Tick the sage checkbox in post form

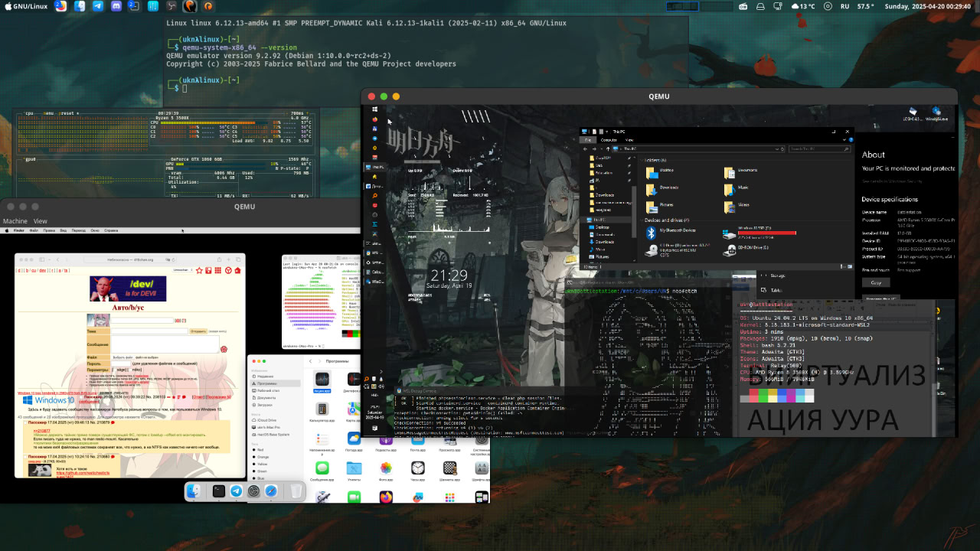pyautogui.click(x=114, y=370)
